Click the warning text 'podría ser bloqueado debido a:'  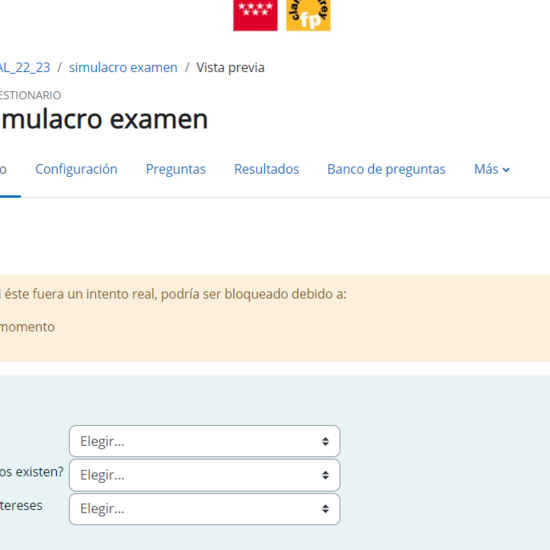[x=254, y=294]
